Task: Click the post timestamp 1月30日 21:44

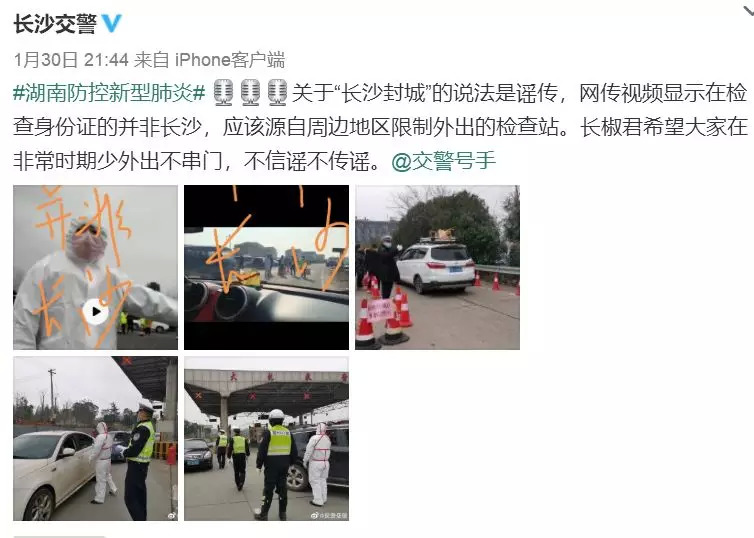Action: point(71,60)
